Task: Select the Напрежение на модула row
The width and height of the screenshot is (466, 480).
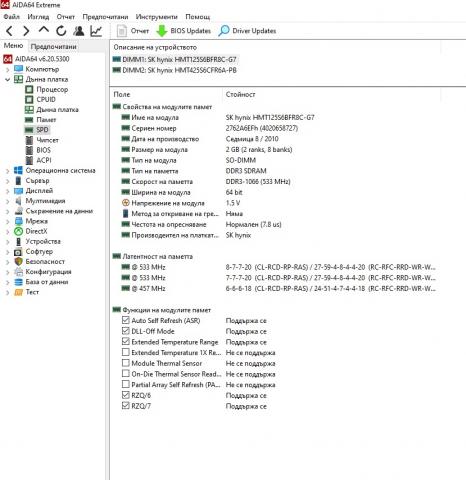Action: (x=181, y=203)
